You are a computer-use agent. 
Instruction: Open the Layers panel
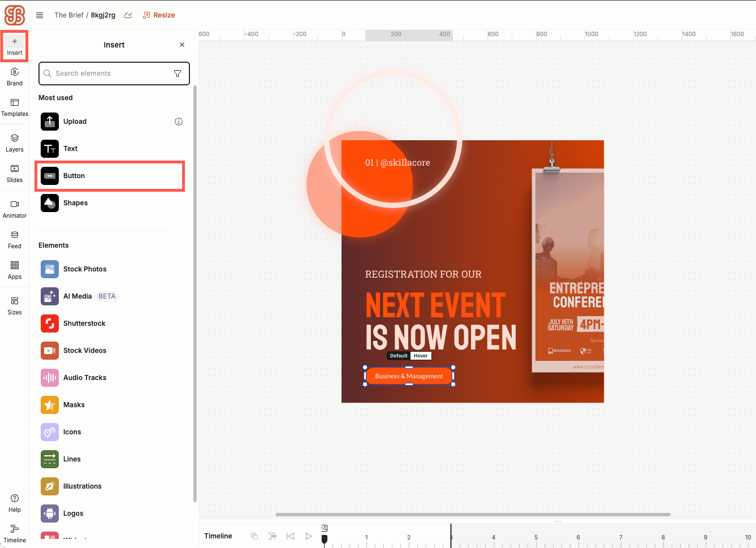coord(15,143)
